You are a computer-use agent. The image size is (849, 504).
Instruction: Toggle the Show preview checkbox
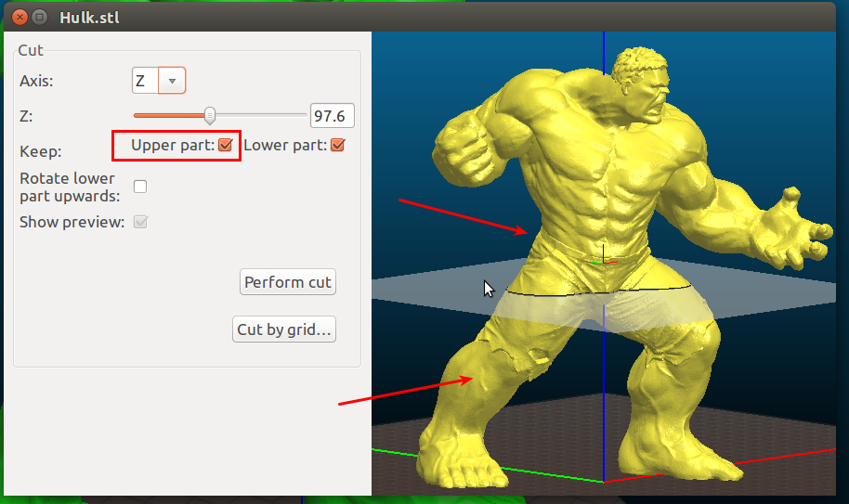tap(140, 222)
